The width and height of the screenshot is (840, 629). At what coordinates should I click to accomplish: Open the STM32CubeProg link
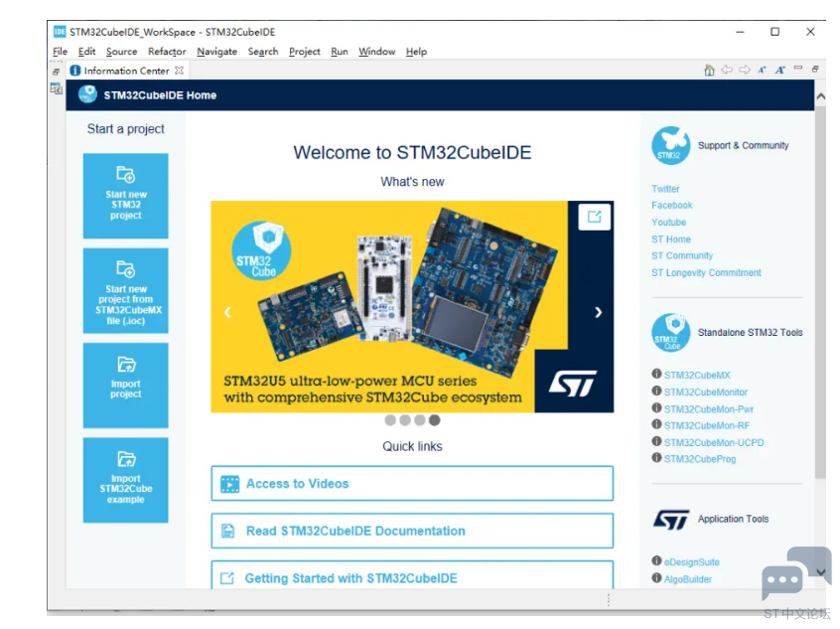pos(700,459)
